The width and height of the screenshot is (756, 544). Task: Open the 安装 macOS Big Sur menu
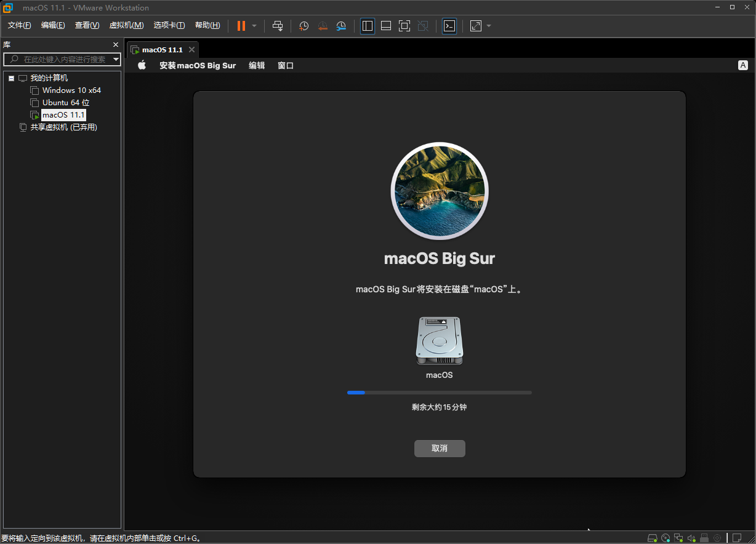(198, 65)
